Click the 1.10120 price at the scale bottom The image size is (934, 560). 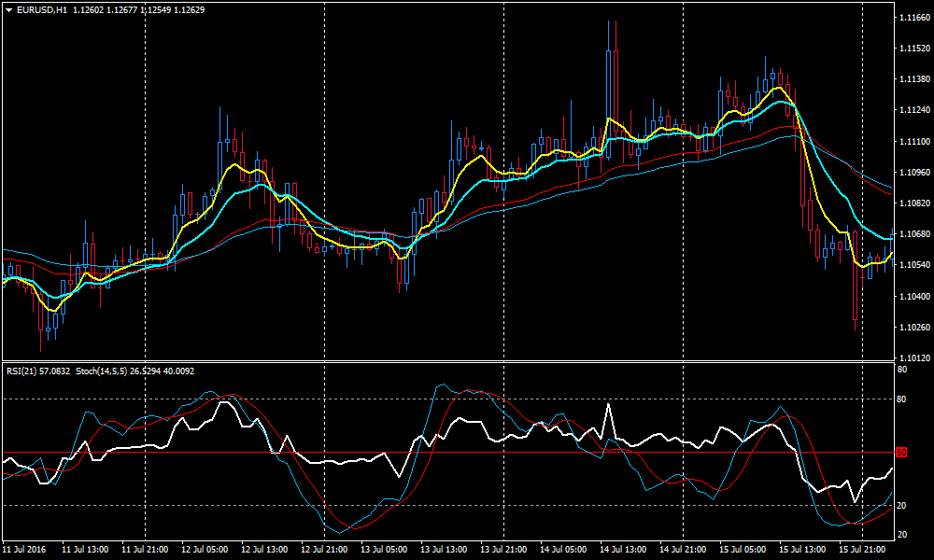click(x=913, y=358)
